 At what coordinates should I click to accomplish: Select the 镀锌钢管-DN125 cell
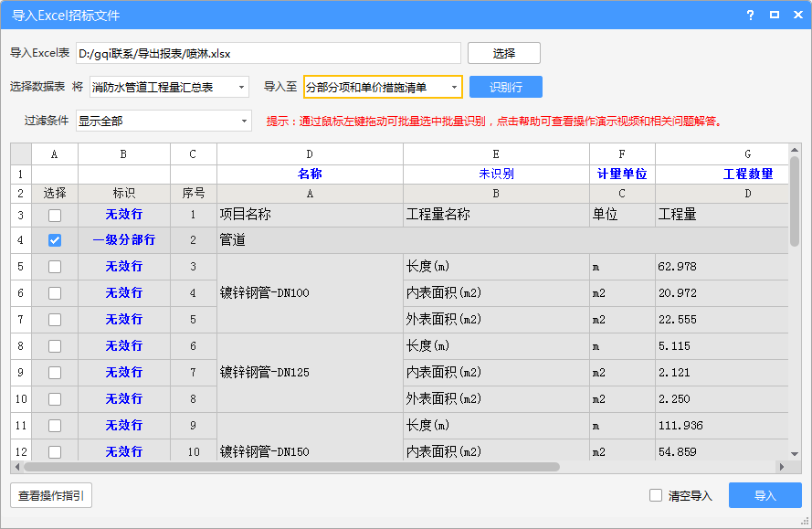coord(310,372)
